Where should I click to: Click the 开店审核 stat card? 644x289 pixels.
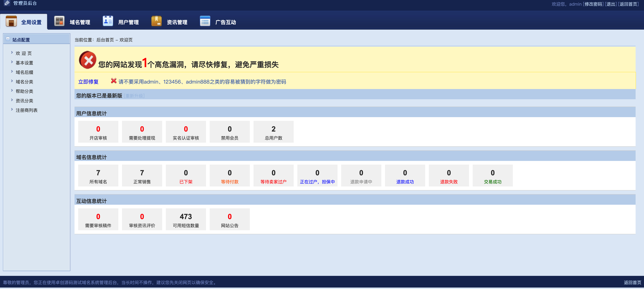pos(98,132)
